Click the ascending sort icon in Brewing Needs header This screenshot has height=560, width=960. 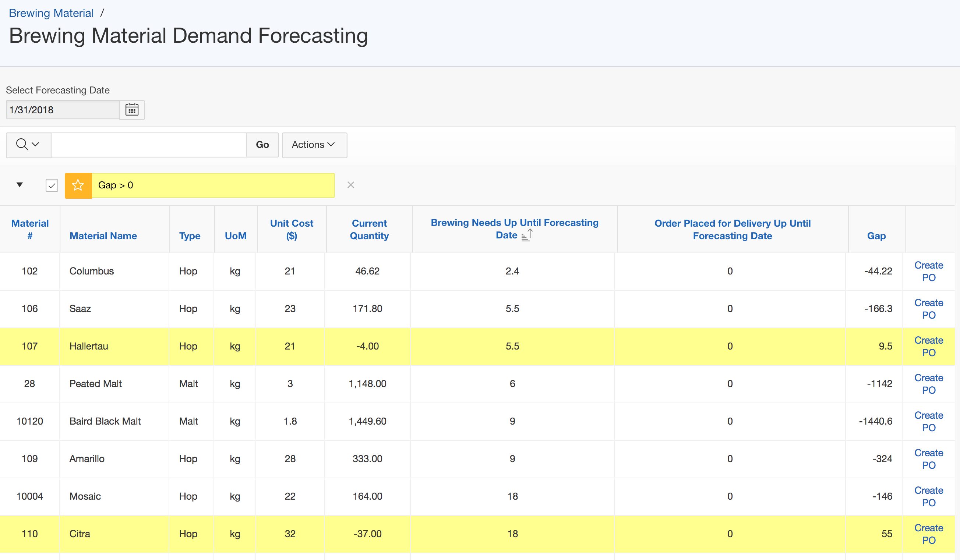pos(526,235)
